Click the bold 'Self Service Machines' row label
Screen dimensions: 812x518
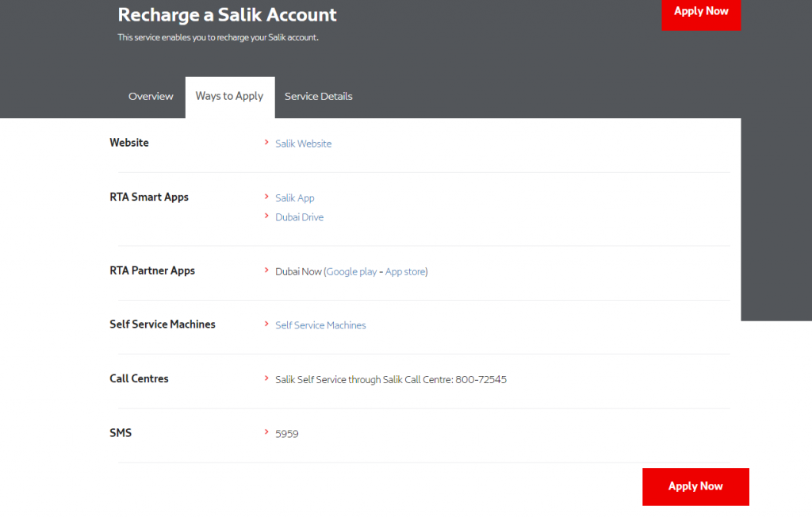[x=163, y=324]
